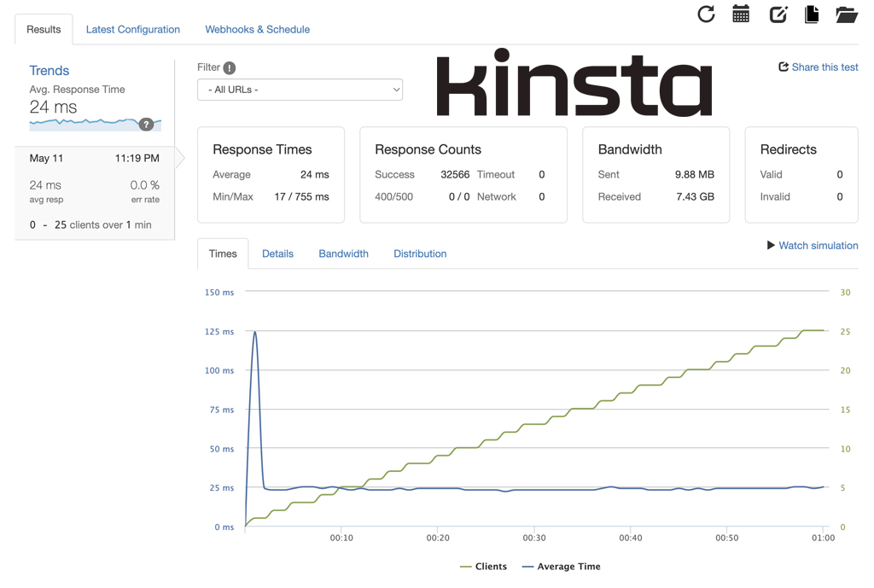Switch to the Results tab
This screenshot has height=588, width=874.
tap(44, 30)
